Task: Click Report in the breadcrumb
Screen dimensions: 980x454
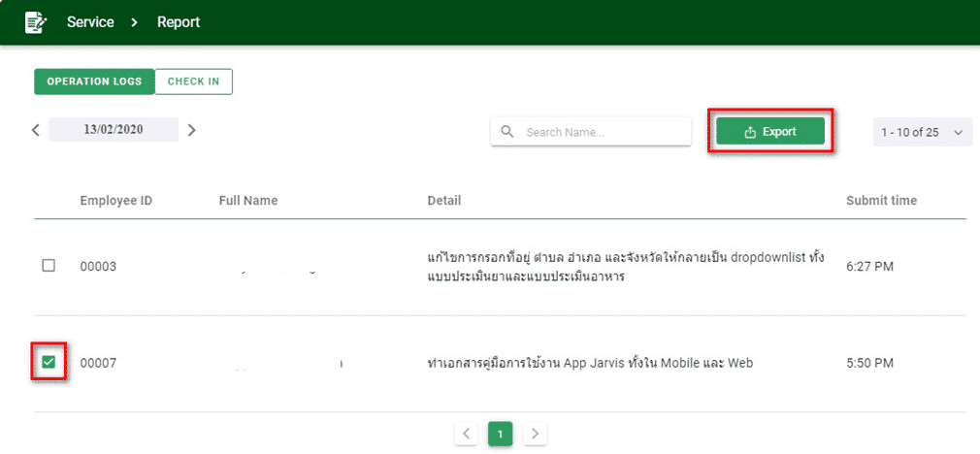Action: [x=179, y=21]
